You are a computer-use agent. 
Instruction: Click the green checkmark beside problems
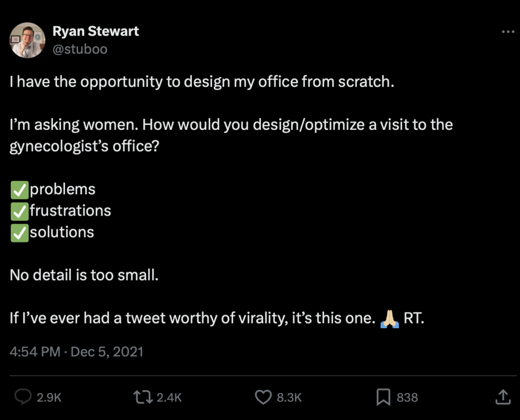(19, 190)
